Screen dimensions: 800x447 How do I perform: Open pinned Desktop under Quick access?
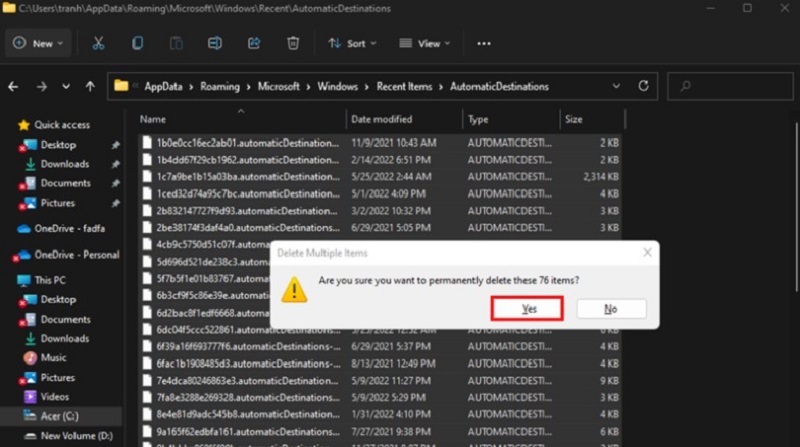coord(58,145)
